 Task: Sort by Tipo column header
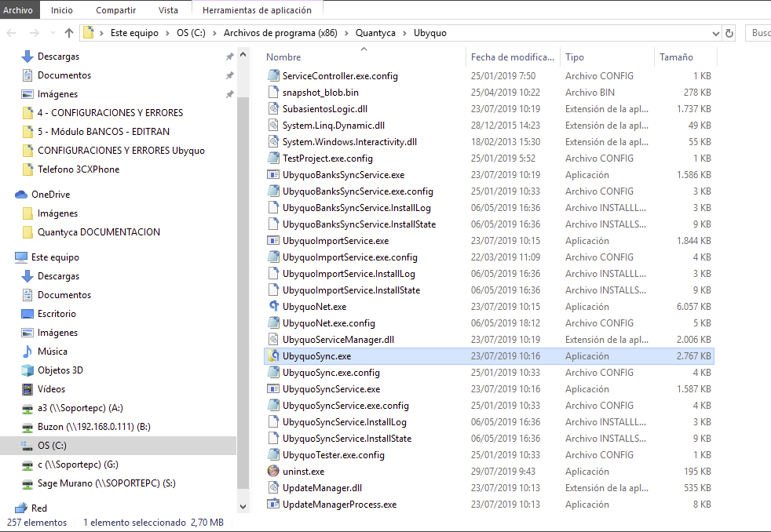607,57
